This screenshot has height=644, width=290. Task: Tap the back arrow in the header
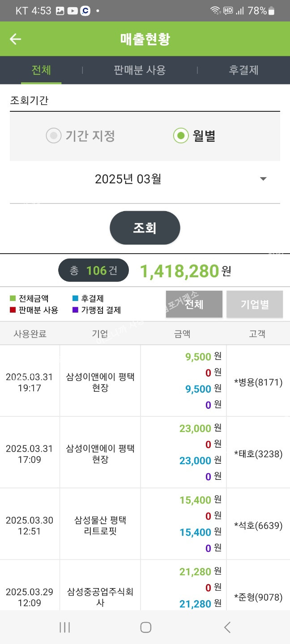[x=16, y=39]
